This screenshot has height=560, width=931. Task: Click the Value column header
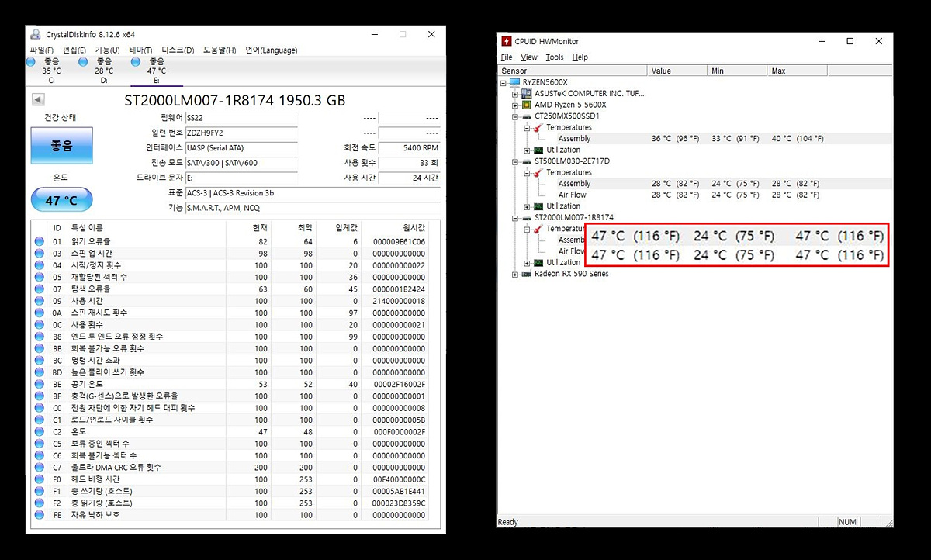tap(678, 71)
